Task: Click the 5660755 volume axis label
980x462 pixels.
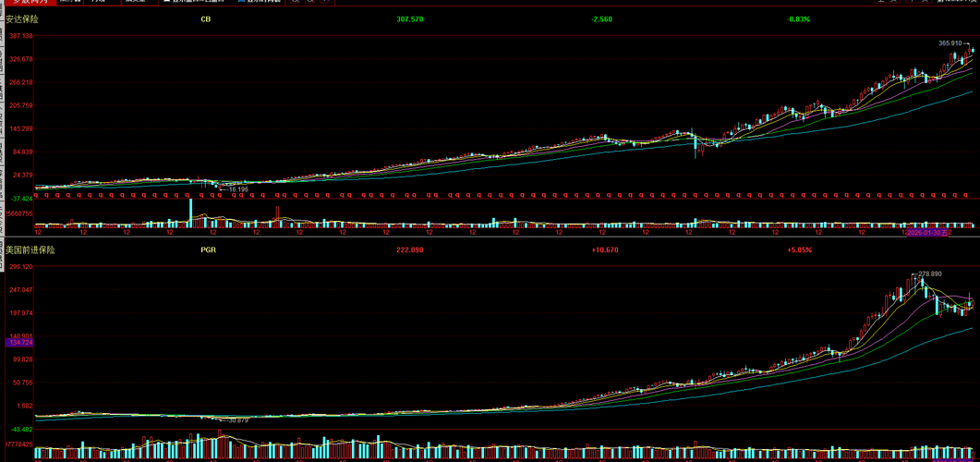Action: pyautogui.click(x=19, y=213)
